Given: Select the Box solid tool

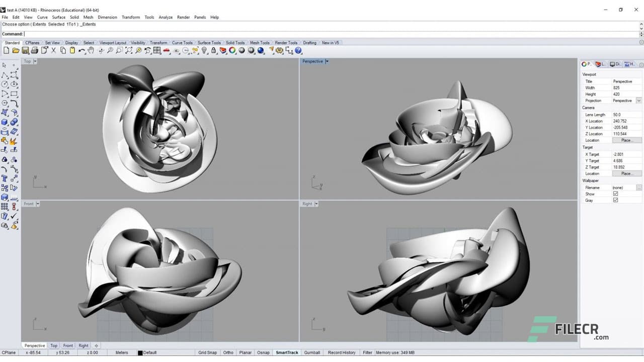Looking at the screenshot, I should (5, 122).
